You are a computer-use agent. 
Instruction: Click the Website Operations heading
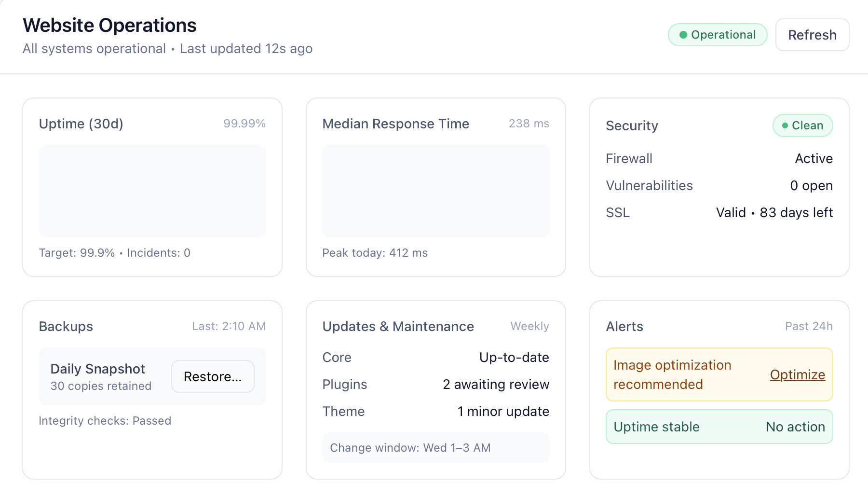(110, 25)
